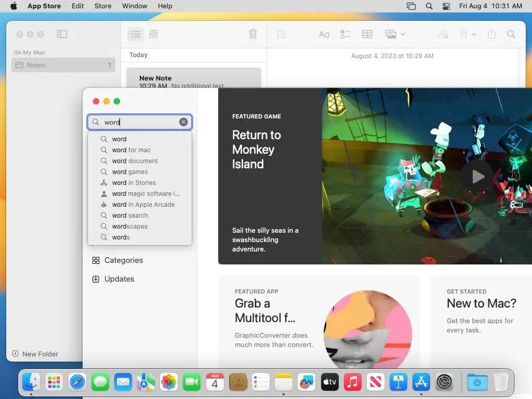Open Music from the Dock
Viewport: 532px width, 399px height.
click(x=353, y=382)
